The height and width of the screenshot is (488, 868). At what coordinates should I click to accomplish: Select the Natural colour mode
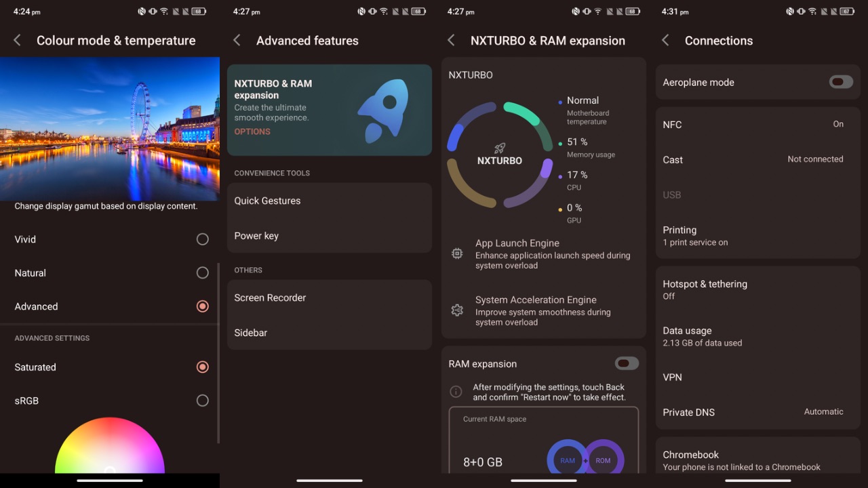click(109, 273)
